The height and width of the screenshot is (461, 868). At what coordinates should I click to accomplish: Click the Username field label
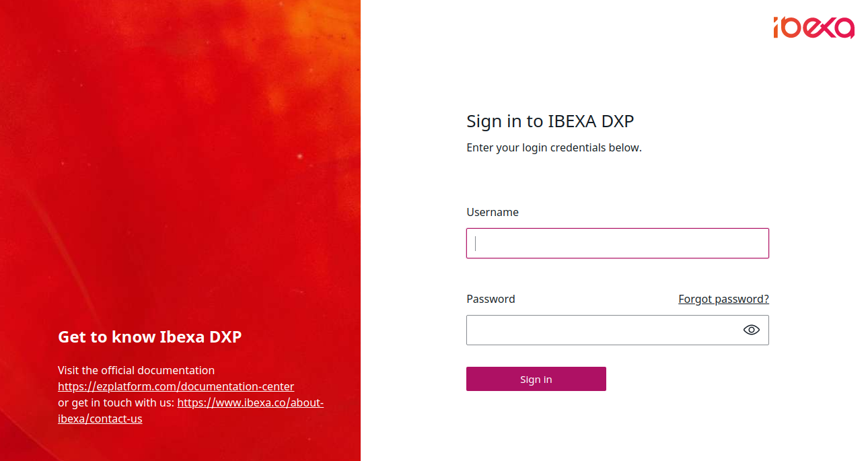(x=493, y=212)
